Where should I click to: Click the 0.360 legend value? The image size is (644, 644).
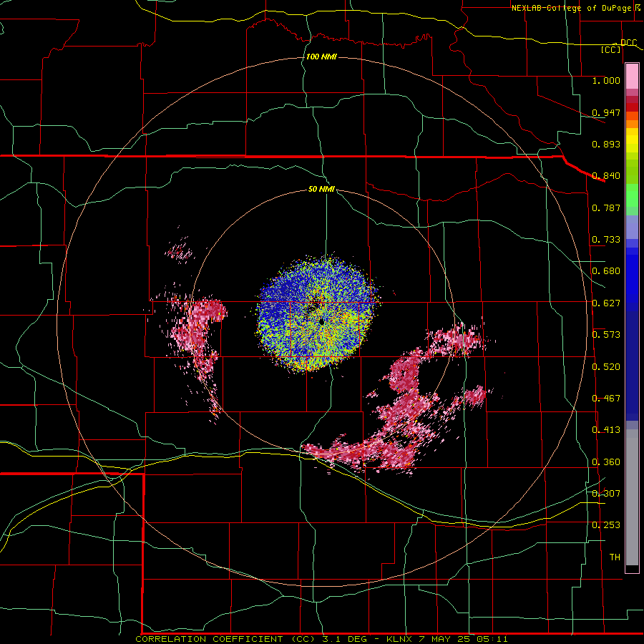pyautogui.click(x=606, y=462)
